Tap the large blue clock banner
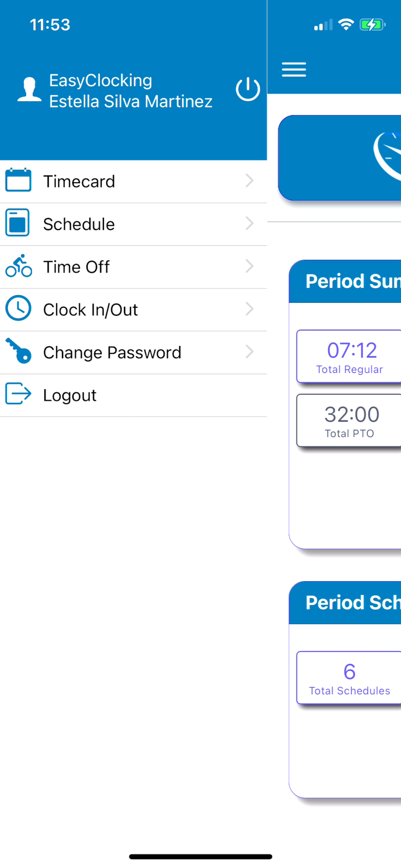 click(x=340, y=158)
